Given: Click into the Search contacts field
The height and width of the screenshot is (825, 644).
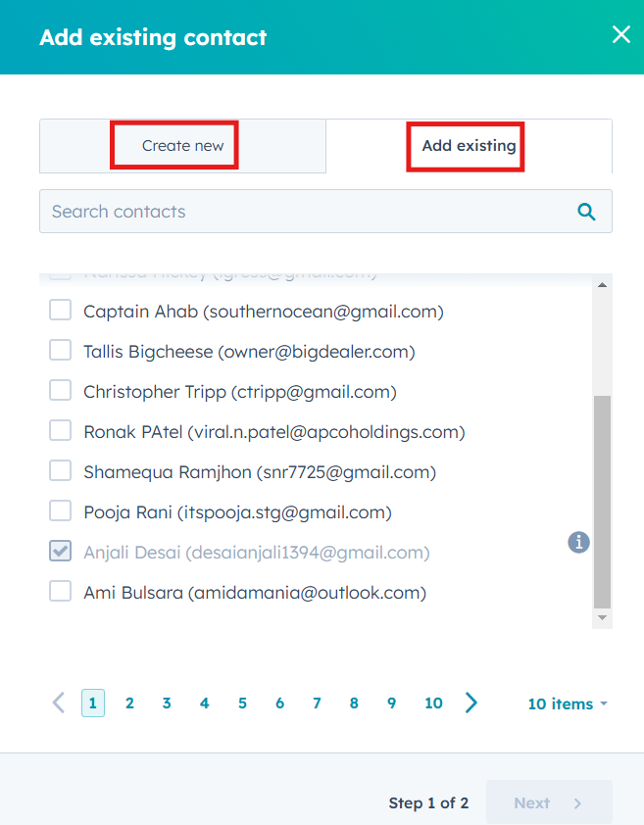Looking at the screenshot, I should tap(304, 211).
